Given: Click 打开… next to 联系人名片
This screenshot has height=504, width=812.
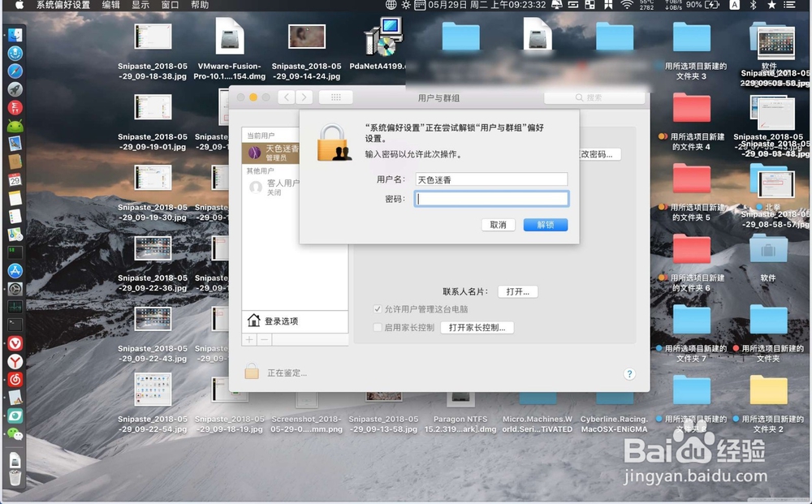Looking at the screenshot, I should tap(518, 291).
